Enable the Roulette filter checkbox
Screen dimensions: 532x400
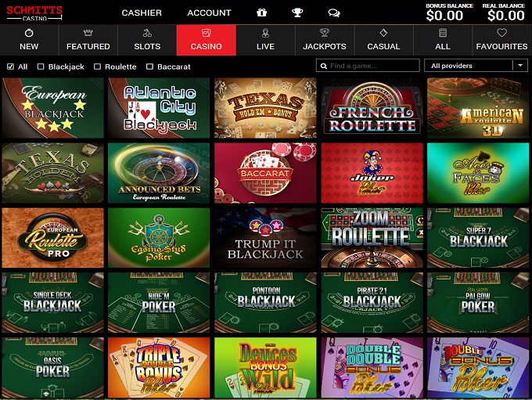pyautogui.click(x=97, y=67)
